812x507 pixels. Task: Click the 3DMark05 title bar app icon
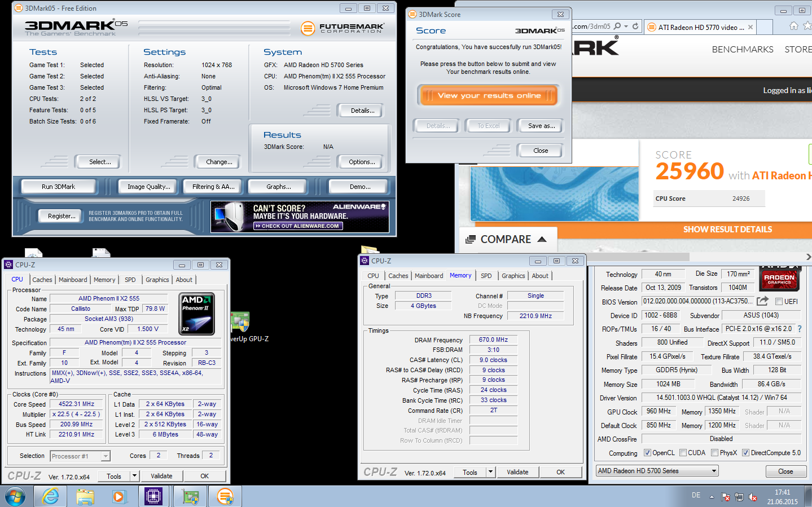19,8
